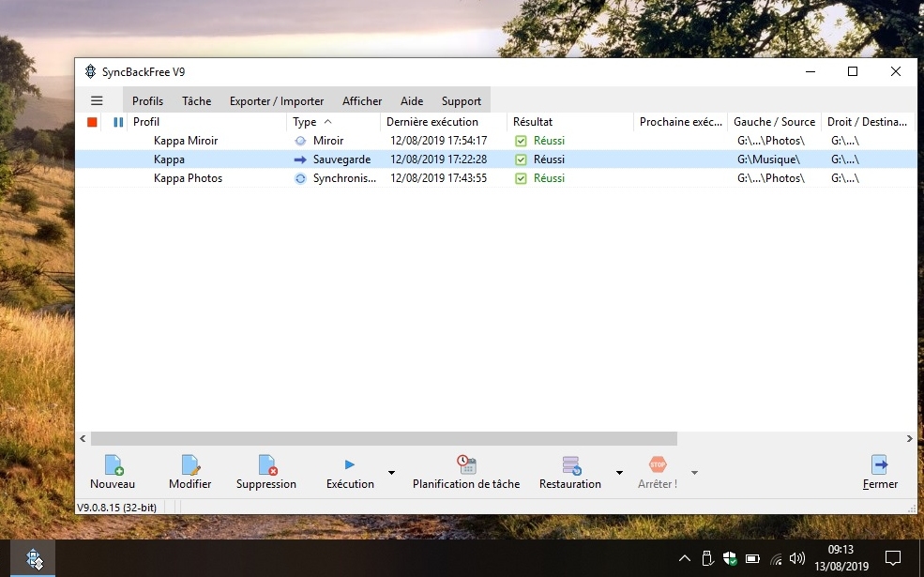The image size is (924, 577).
Task: Expand the Restauration dropdown arrow
Action: tap(619, 473)
